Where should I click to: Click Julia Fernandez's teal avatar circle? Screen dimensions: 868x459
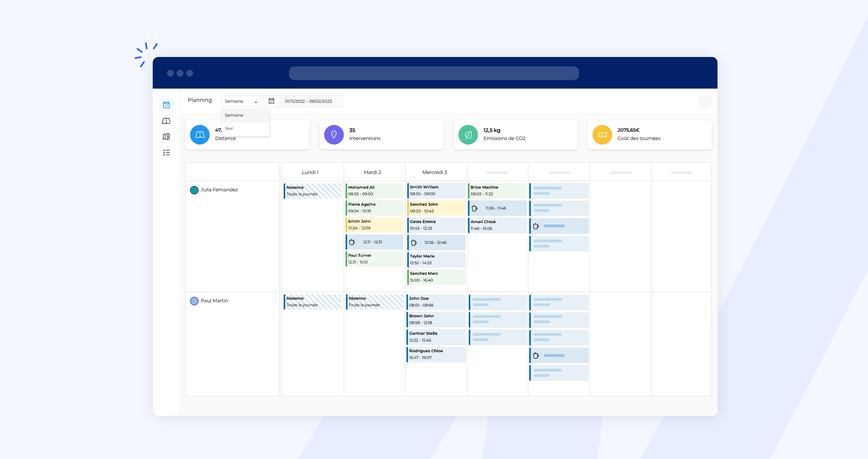click(194, 190)
